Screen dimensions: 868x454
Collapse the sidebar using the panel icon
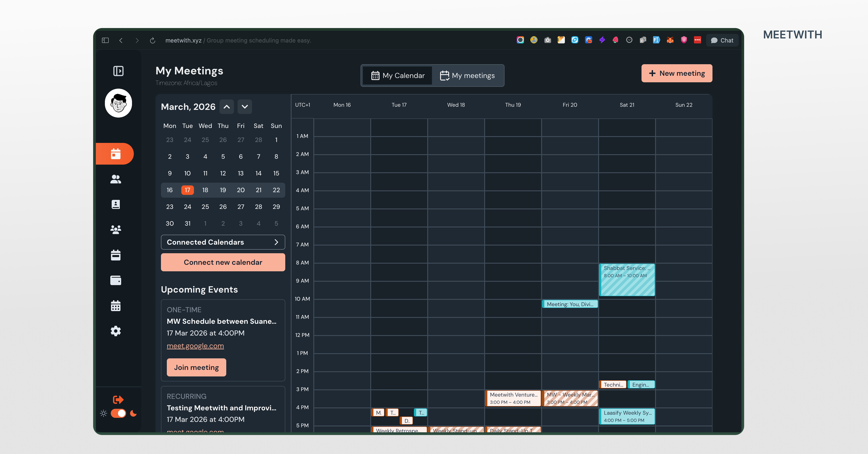click(118, 71)
